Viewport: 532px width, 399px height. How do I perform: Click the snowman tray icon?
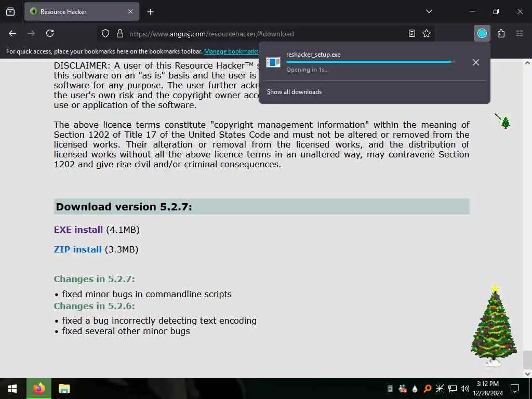(403, 389)
